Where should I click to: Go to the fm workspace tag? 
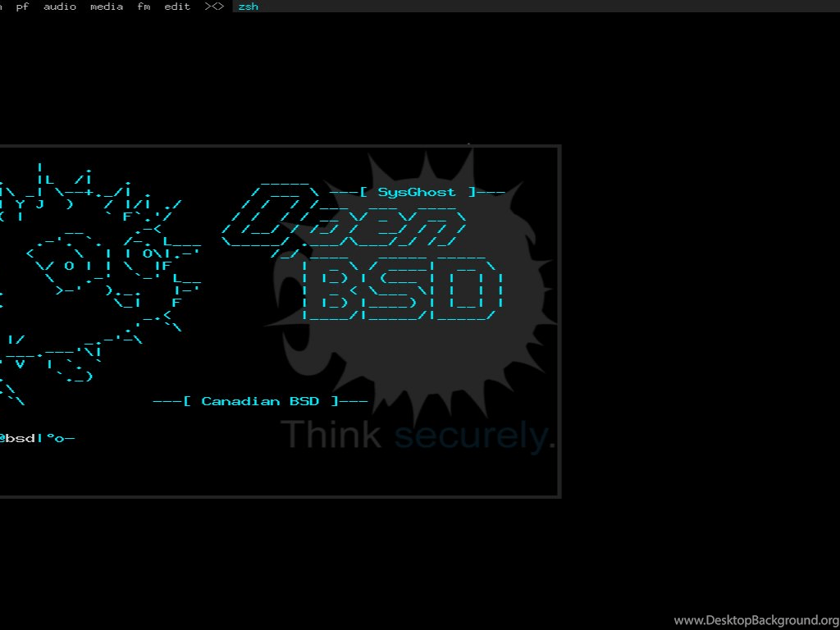(144, 7)
